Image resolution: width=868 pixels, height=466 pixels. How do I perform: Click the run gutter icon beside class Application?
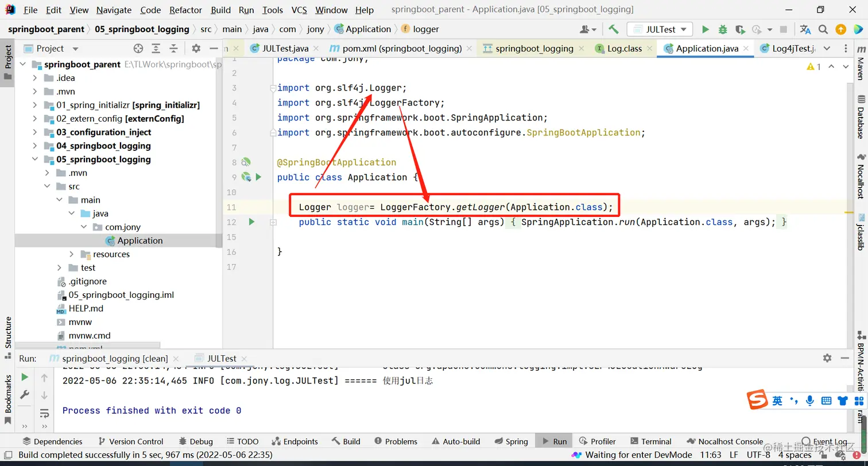[258, 177]
